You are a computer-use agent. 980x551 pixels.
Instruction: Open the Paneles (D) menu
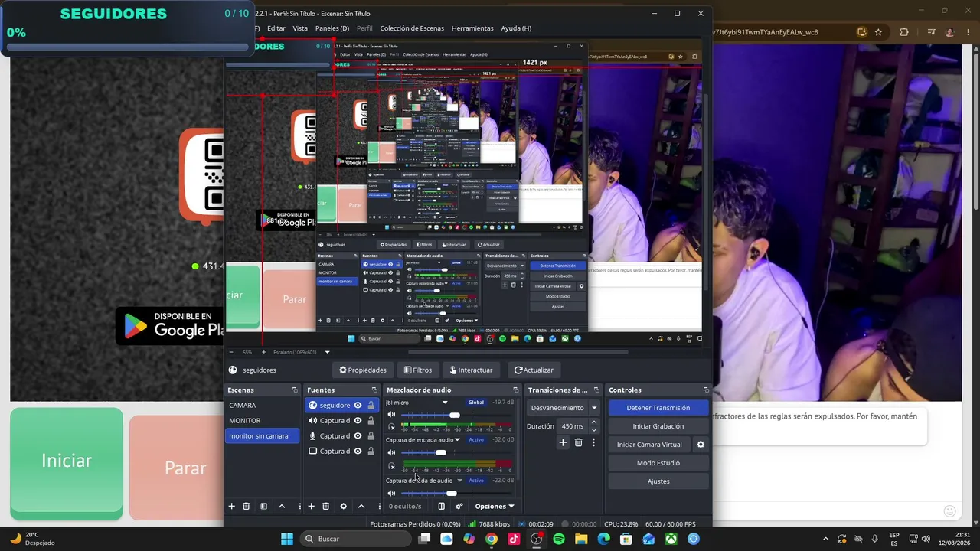(332, 28)
